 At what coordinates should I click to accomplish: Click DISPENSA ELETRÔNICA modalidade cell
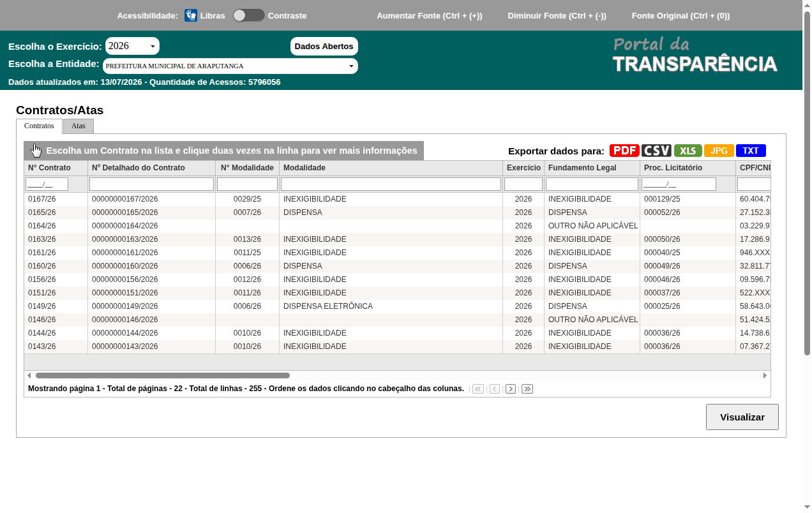coord(391,306)
